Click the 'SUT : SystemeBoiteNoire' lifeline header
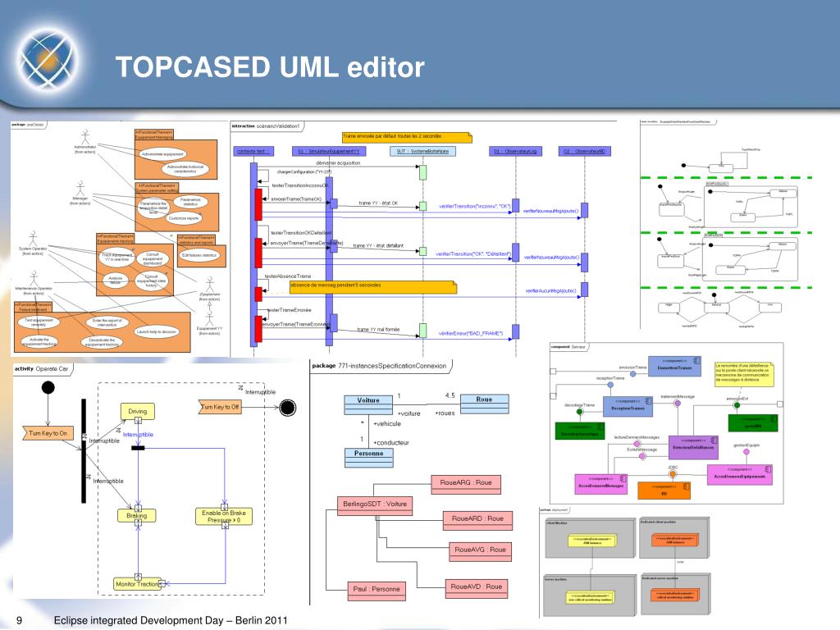 (422, 152)
